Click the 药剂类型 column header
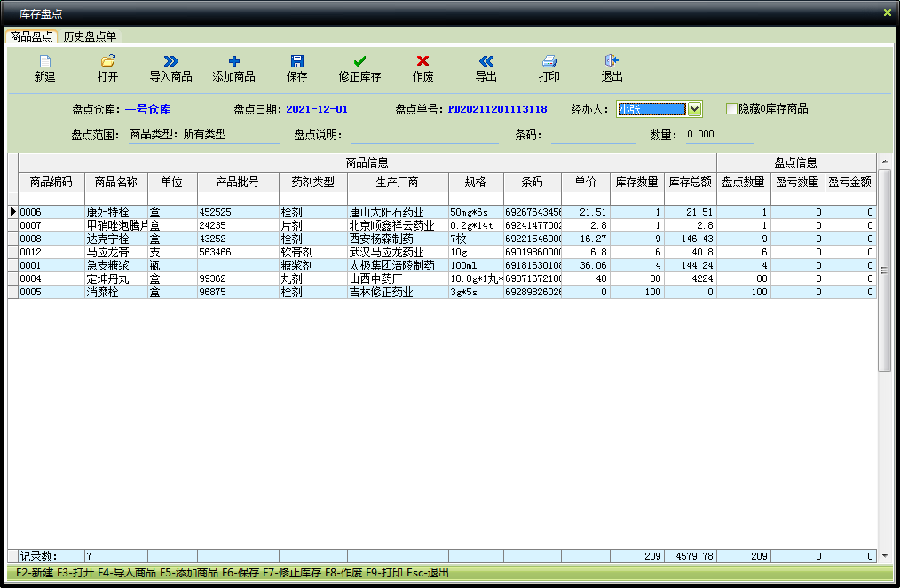This screenshot has width=900, height=588. pos(312,183)
